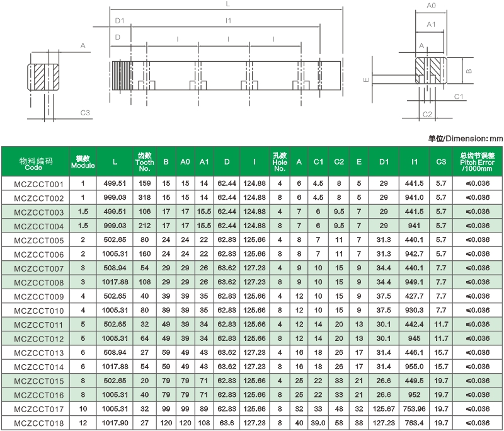This screenshot has width=504, height=431.
Task: Click the C3 label in left diagram
Action: (86, 113)
